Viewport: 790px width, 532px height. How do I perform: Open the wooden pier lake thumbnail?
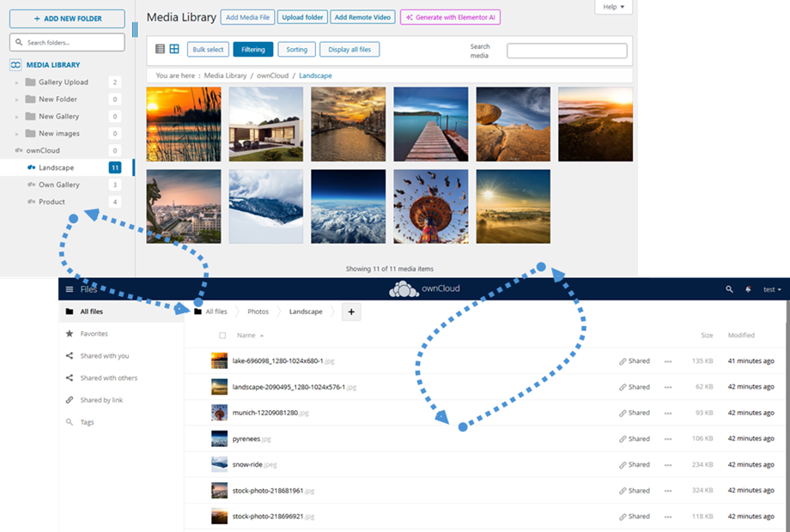(x=431, y=124)
